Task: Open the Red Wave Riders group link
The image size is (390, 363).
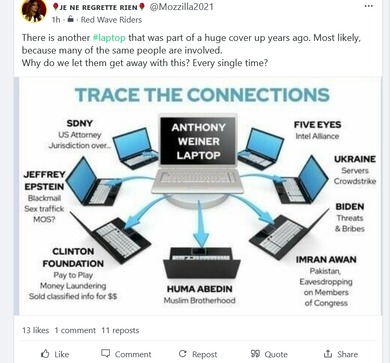Action: coord(111,20)
